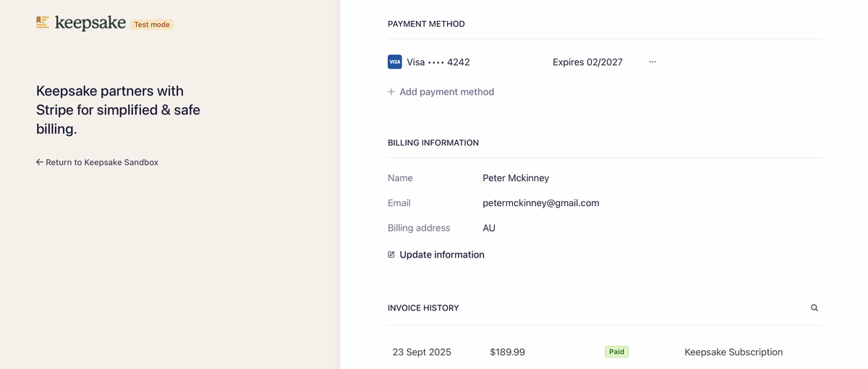Click the keepsake wordmark
The image size is (868, 369).
[90, 23]
